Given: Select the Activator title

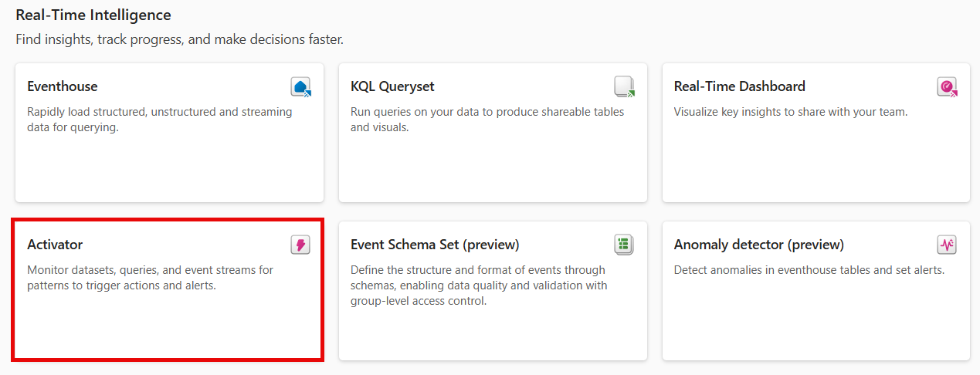Looking at the screenshot, I should pos(55,245).
